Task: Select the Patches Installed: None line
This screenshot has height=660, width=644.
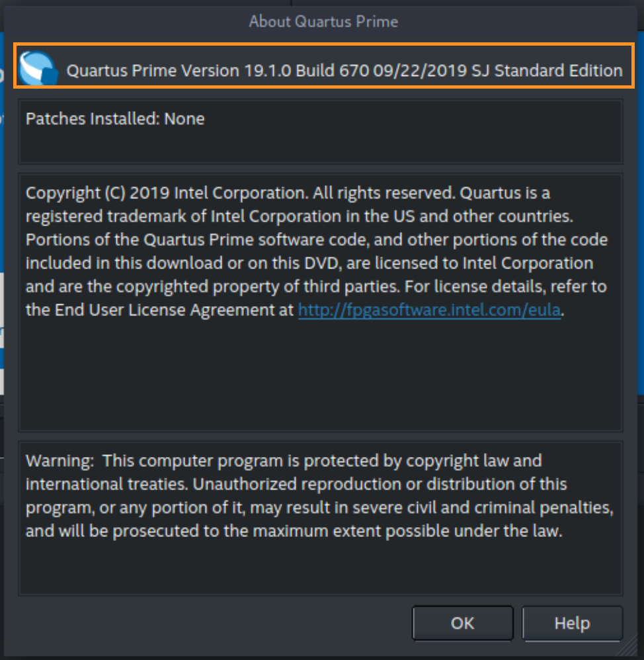Action: click(115, 119)
